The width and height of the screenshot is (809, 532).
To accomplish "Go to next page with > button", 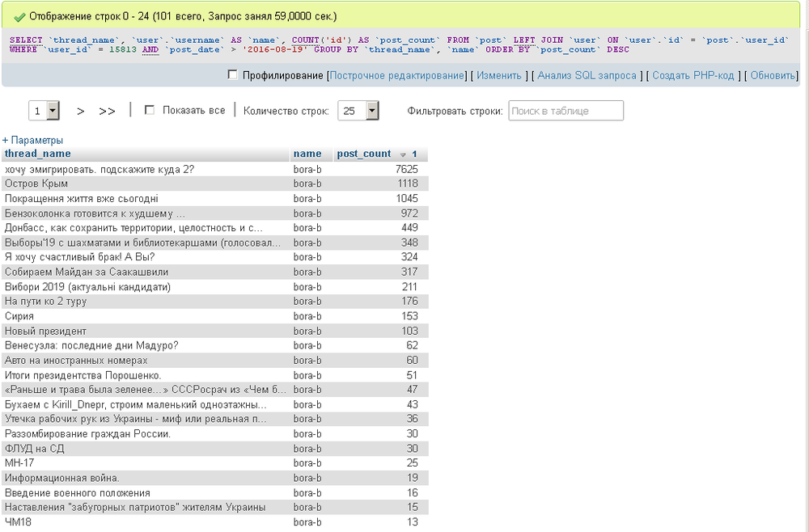I will tap(81, 112).
